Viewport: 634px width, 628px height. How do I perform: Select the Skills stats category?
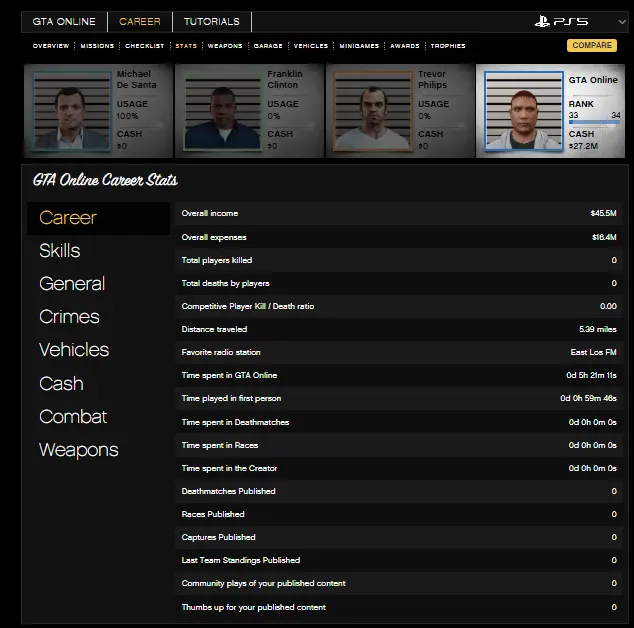[x=60, y=251]
